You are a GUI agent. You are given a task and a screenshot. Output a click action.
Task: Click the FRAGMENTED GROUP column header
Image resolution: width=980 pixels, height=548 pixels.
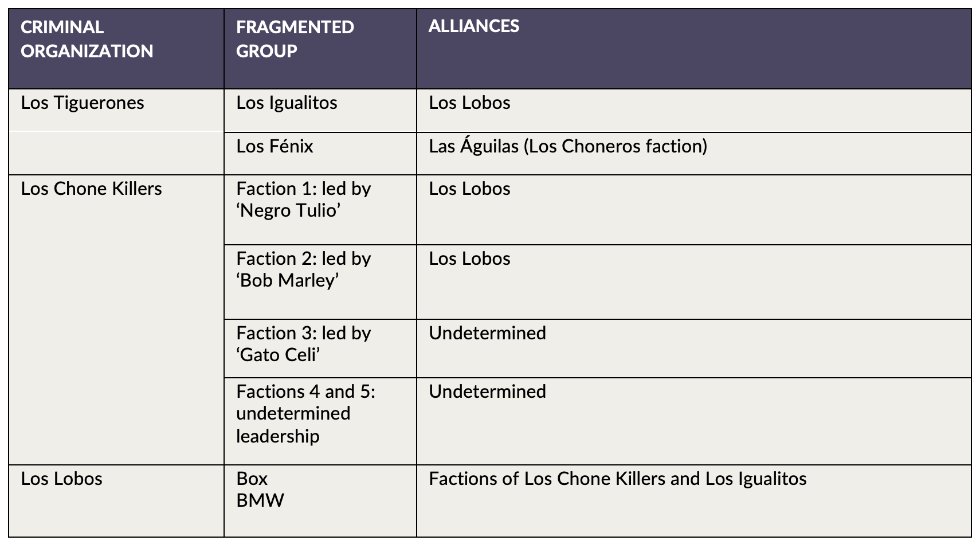pos(295,39)
